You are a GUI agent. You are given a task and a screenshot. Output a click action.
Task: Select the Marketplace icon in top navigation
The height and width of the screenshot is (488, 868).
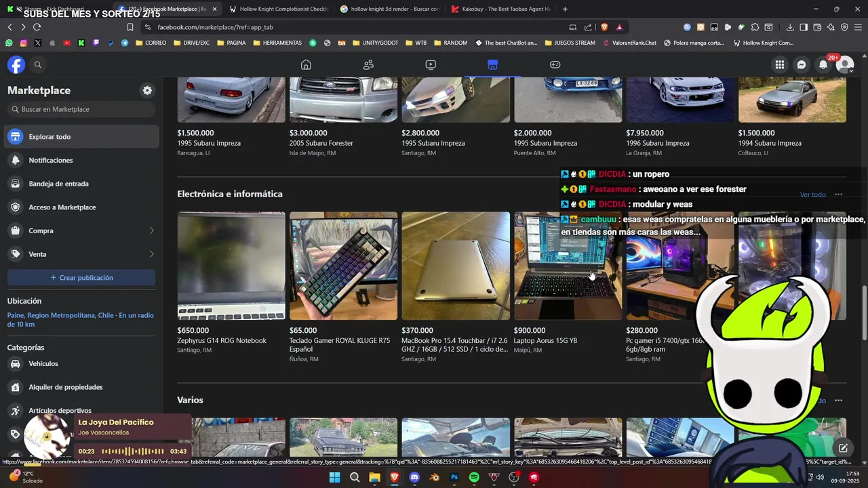[x=492, y=64]
